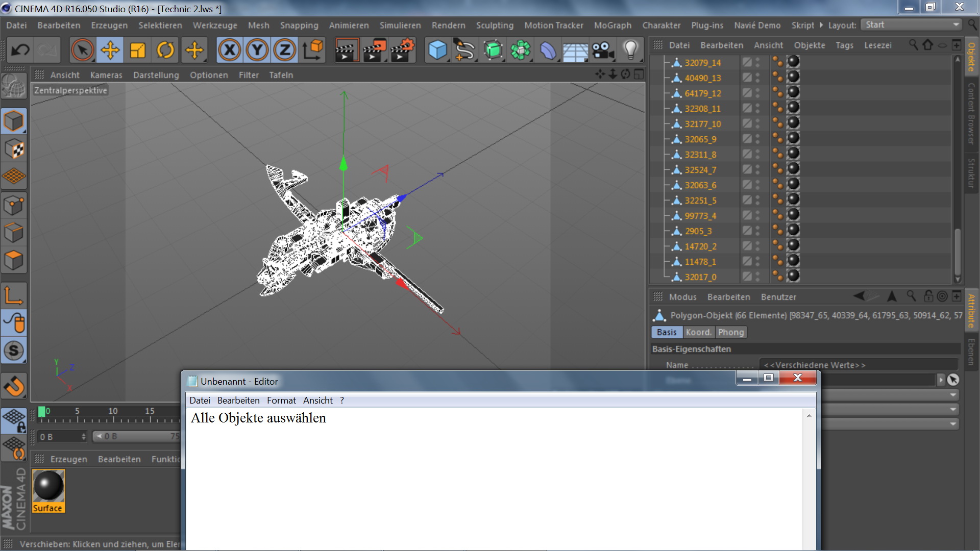Click the Name field in attributes

pyautogui.click(x=859, y=365)
